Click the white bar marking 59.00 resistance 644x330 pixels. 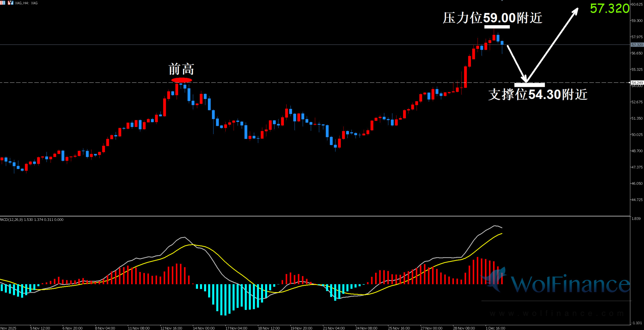pyautogui.click(x=497, y=27)
